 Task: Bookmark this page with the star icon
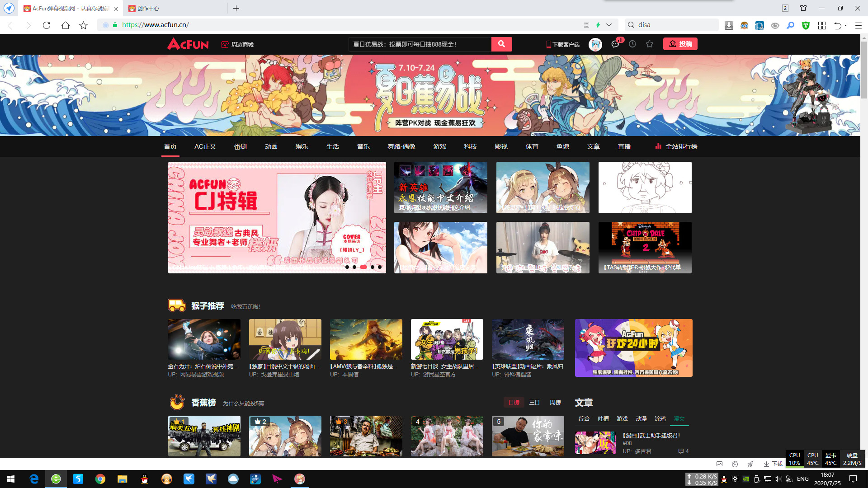(x=83, y=25)
